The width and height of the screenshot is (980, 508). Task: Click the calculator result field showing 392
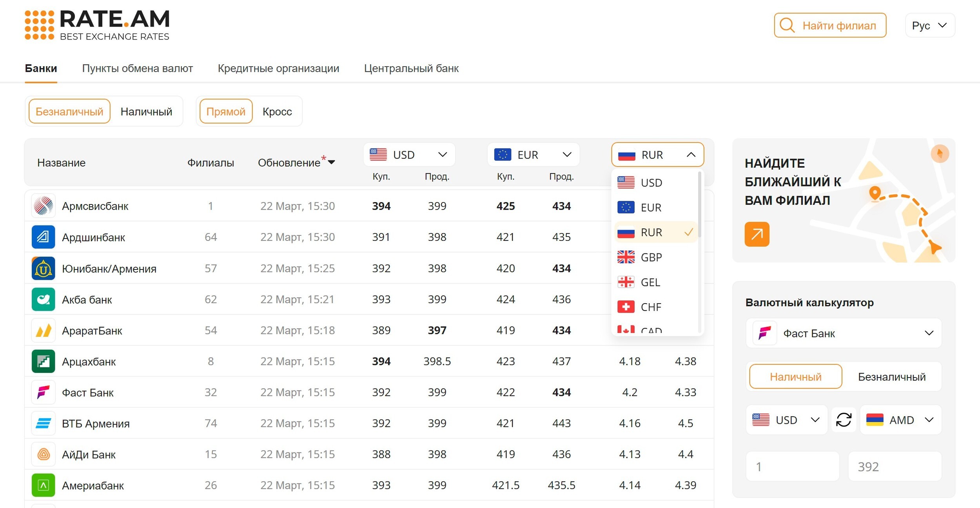point(895,466)
